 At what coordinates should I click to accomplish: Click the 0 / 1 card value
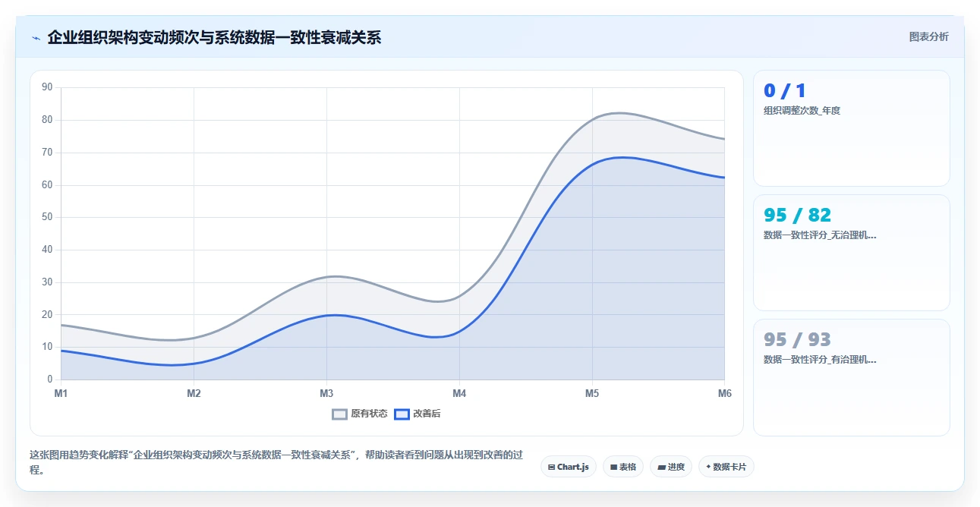pos(785,91)
